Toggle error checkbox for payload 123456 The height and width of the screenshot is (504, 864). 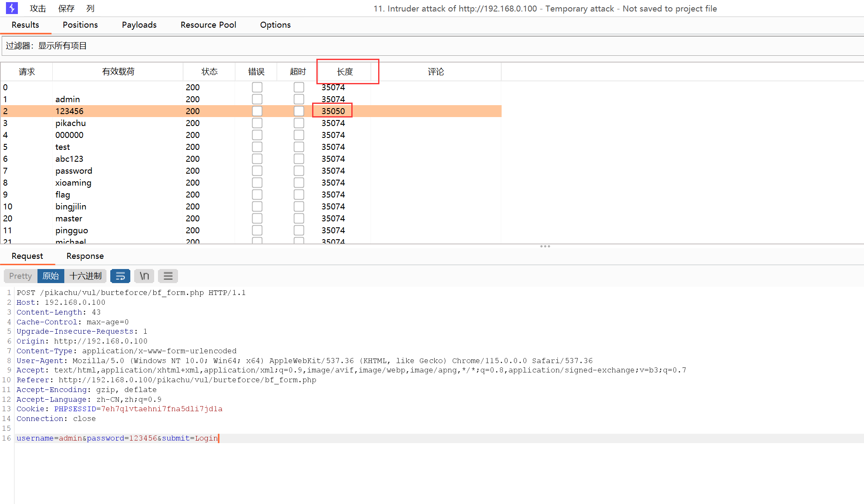click(257, 111)
